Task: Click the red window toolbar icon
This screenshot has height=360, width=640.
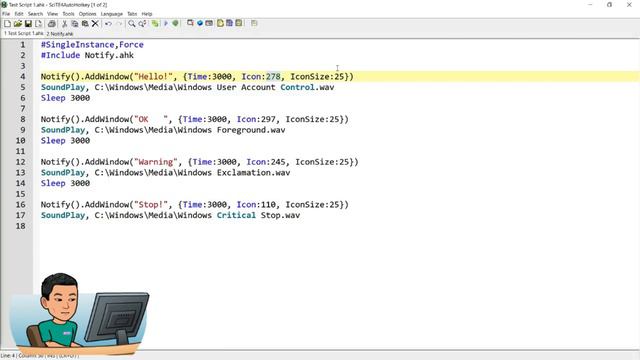Action: click(190, 23)
